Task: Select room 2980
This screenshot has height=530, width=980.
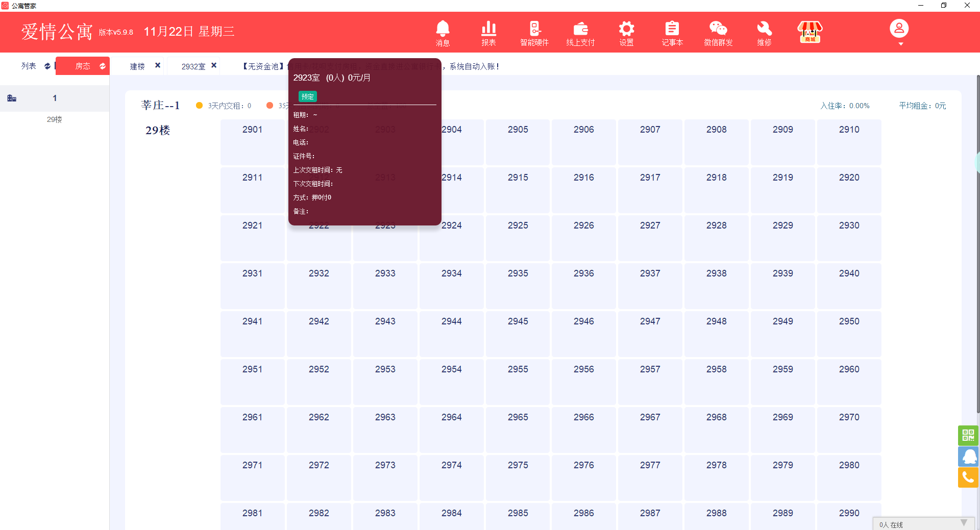Action: click(849, 477)
